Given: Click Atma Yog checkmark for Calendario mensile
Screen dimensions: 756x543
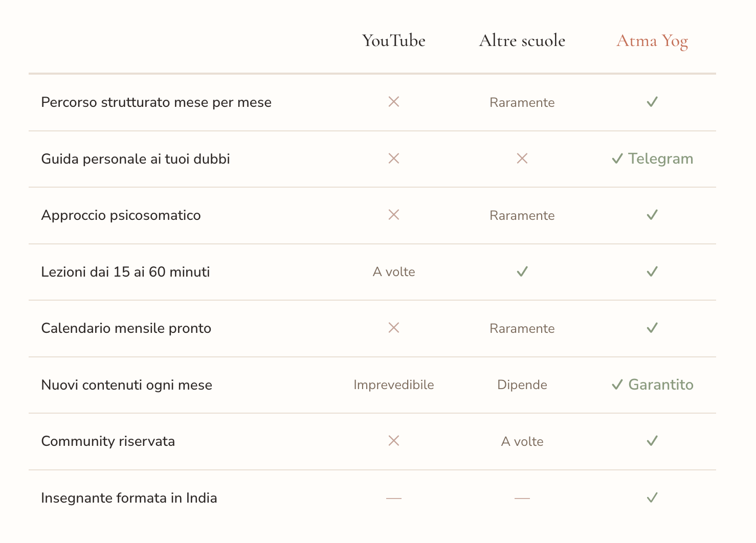Looking at the screenshot, I should (x=652, y=328).
